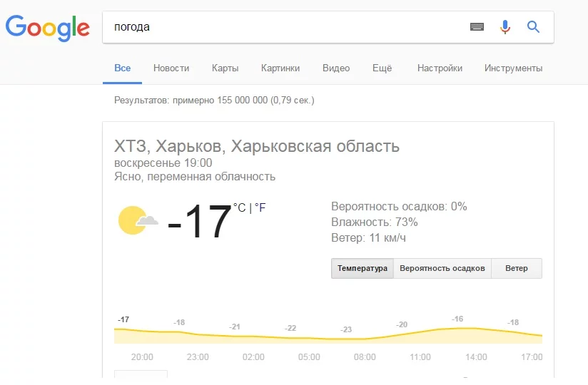
Task: Open the Настройки dropdown
Action: pyautogui.click(x=440, y=68)
